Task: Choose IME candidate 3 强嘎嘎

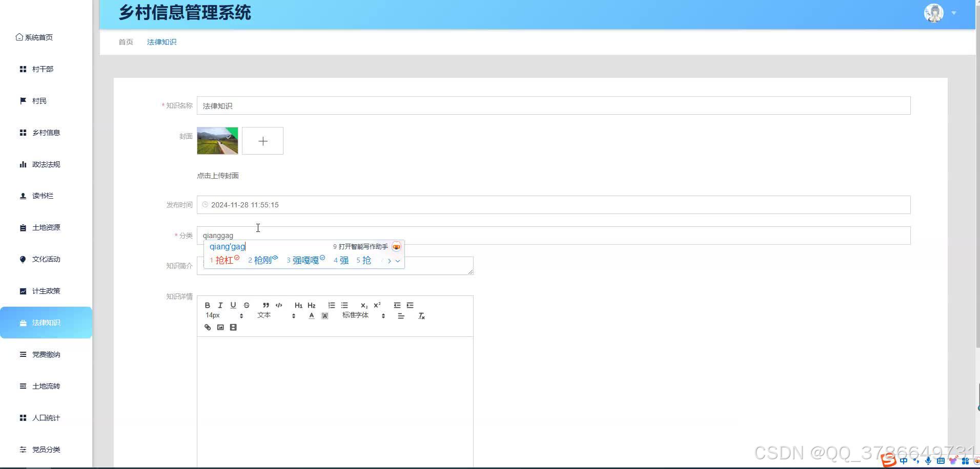Action: pyautogui.click(x=306, y=260)
